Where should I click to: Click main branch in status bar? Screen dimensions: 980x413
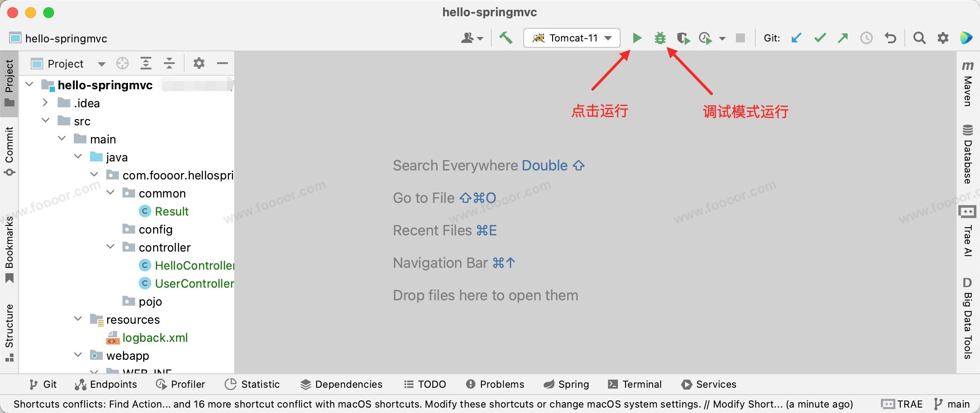[x=952, y=404]
